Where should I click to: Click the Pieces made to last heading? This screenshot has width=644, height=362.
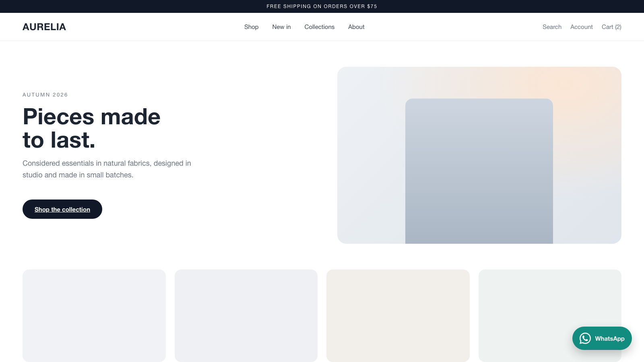(x=92, y=128)
